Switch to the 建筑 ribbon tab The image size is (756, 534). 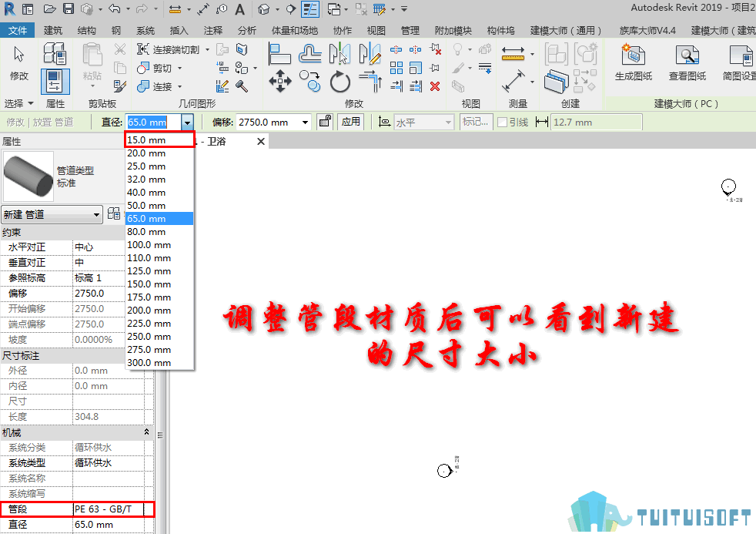pyautogui.click(x=52, y=30)
